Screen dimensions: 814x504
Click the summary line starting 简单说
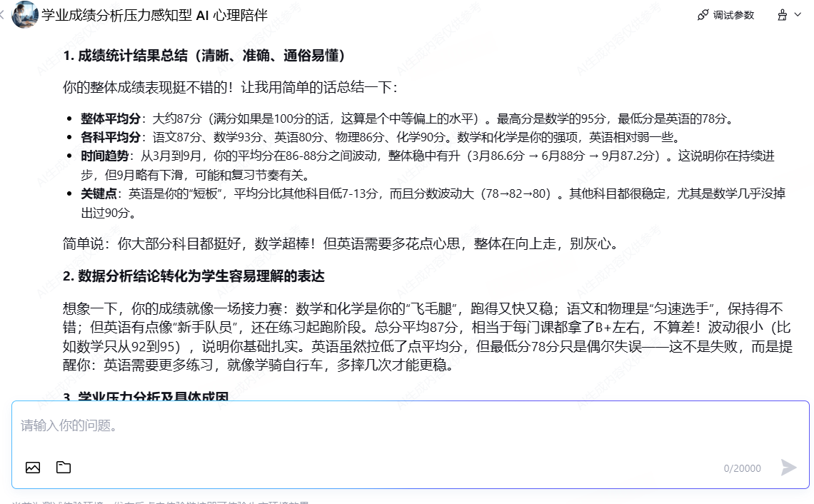click(x=341, y=243)
